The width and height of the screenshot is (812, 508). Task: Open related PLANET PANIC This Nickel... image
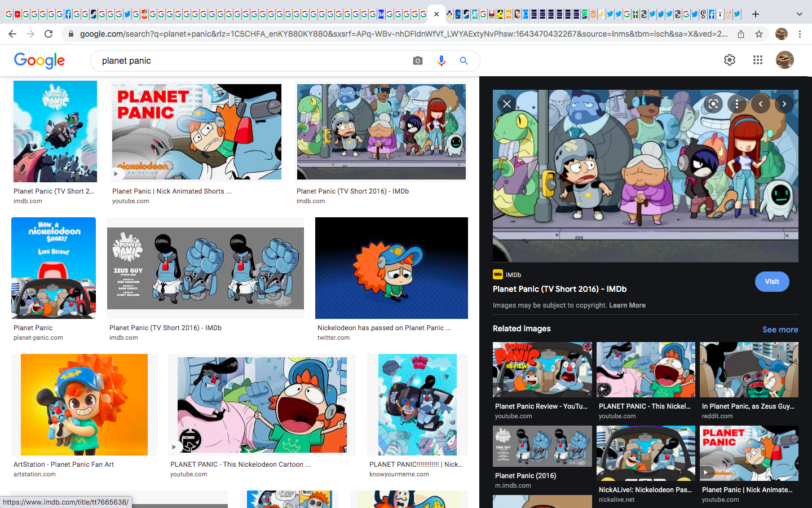click(x=646, y=370)
